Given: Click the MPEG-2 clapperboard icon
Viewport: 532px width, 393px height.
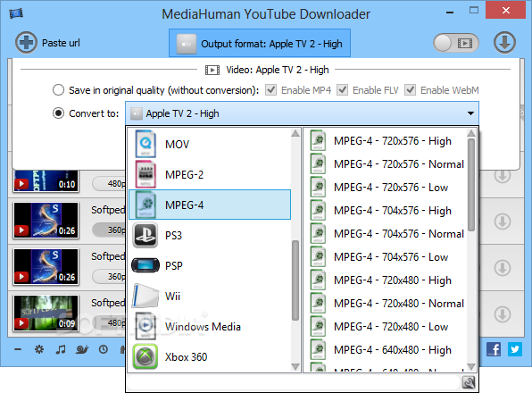Looking at the screenshot, I should pyautogui.click(x=145, y=174).
